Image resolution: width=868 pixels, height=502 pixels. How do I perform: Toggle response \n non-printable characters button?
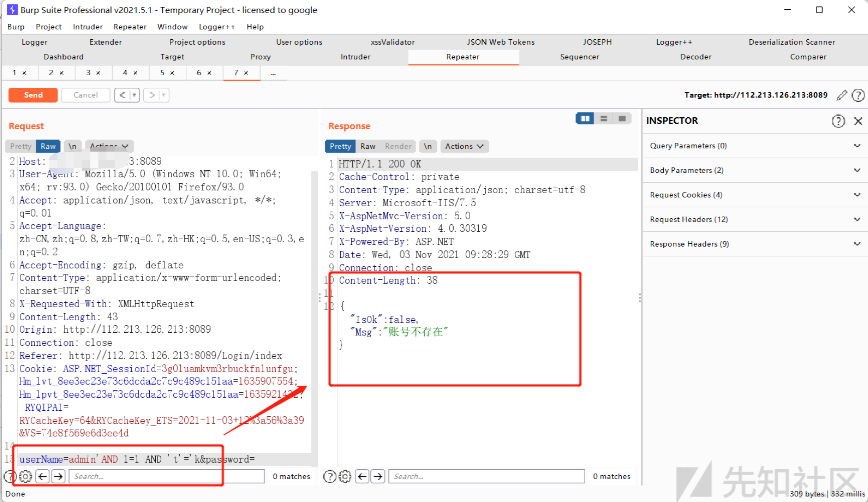[427, 146]
